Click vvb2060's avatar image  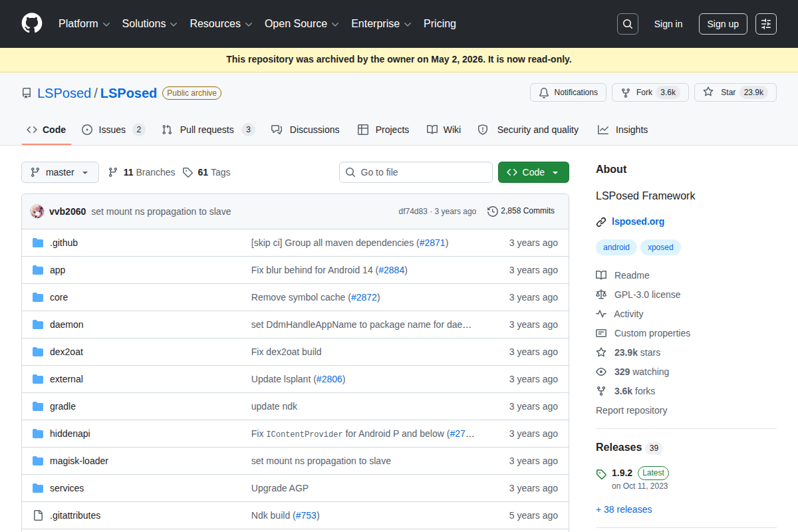click(x=37, y=211)
